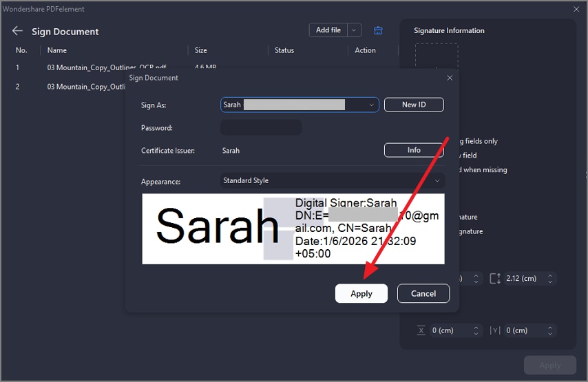This screenshot has width=588, height=382.
Task: Click the Y offset stepper arrows
Action: tap(550, 330)
